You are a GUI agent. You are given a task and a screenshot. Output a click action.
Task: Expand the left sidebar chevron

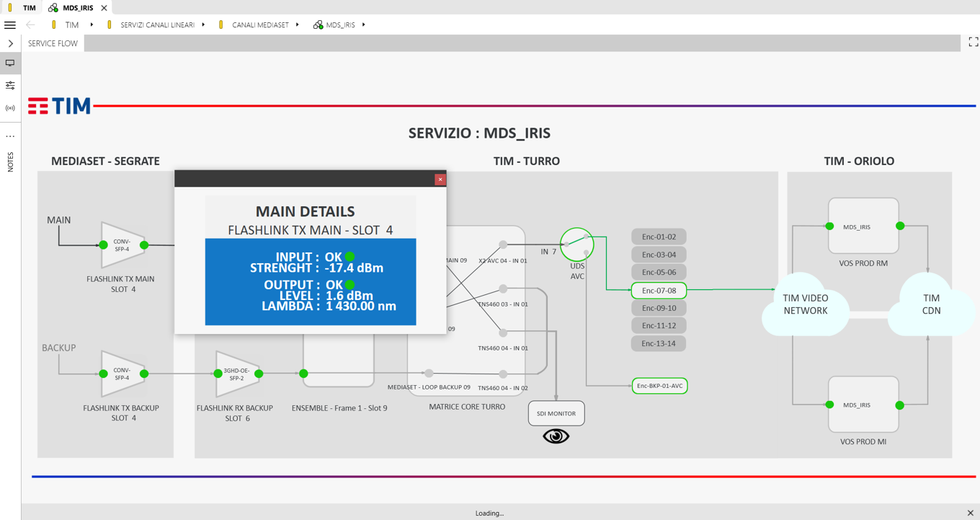[10, 43]
